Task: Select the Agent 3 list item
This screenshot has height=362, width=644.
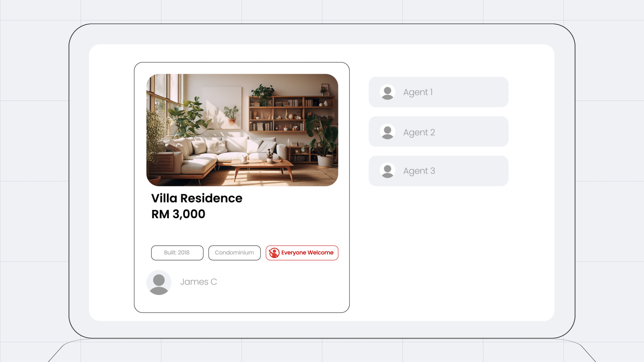Action: click(x=438, y=171)
